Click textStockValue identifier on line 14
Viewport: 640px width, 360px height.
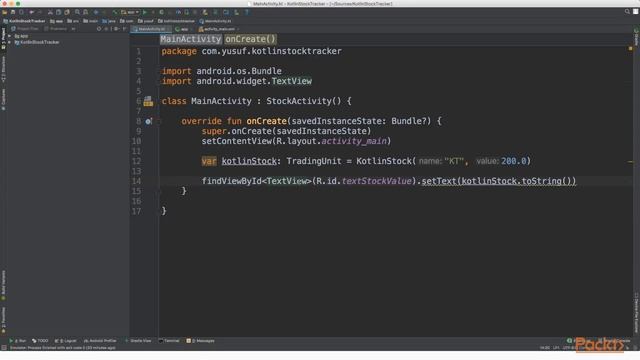(376, 181)
